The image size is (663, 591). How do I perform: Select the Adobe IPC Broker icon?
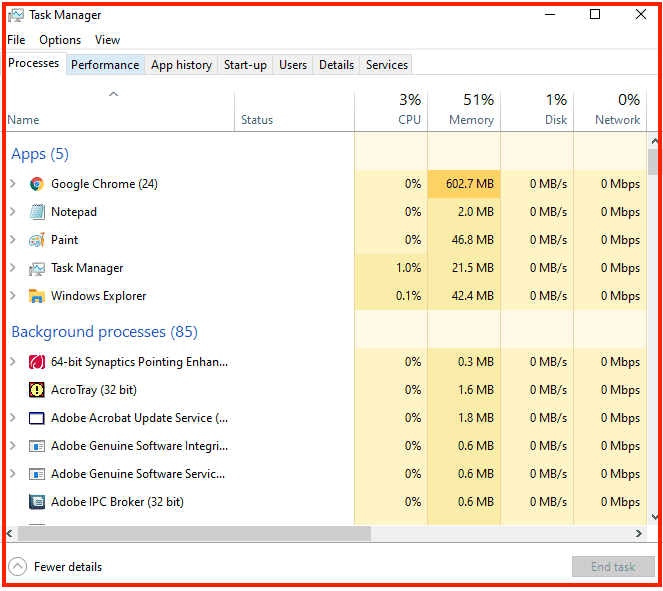tap(37, 502)
